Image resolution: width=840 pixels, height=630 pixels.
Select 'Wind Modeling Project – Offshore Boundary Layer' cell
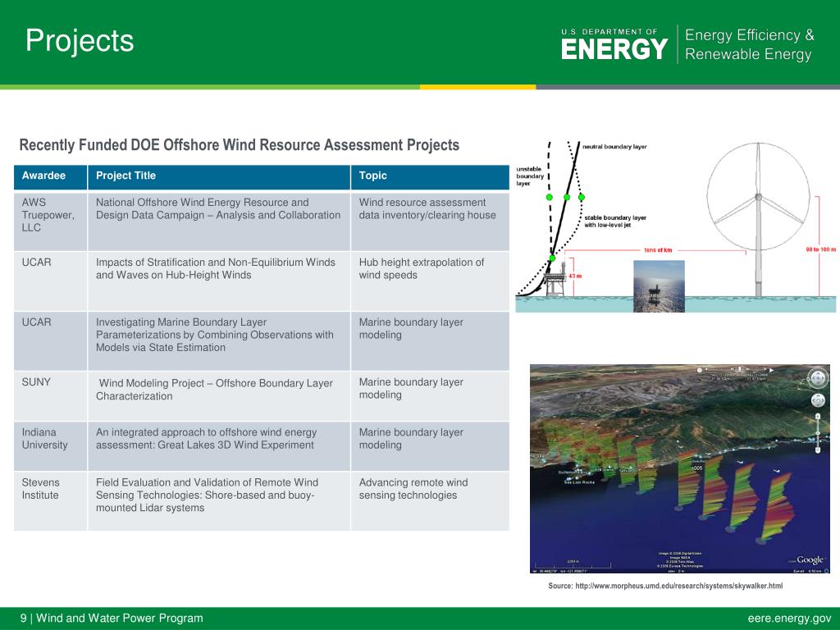click(x=219, y=396)
